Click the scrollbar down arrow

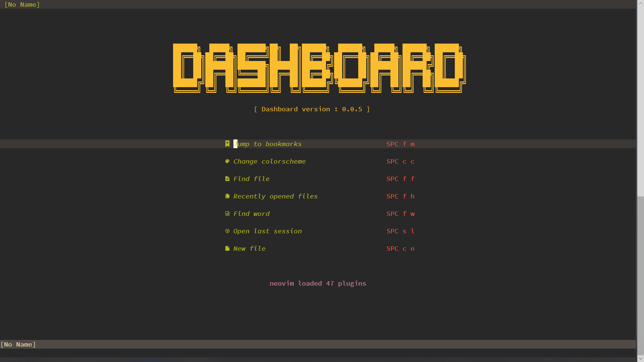[640, 358]
